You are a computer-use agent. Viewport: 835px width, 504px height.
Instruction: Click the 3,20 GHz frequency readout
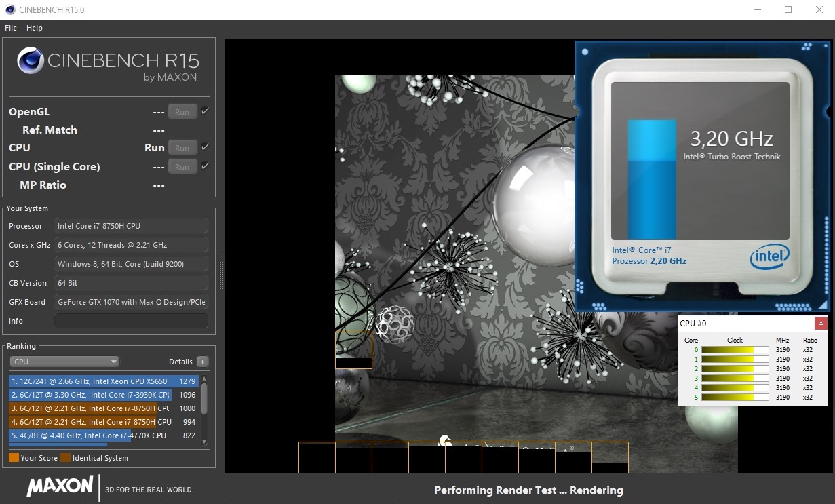pos(732,139)
